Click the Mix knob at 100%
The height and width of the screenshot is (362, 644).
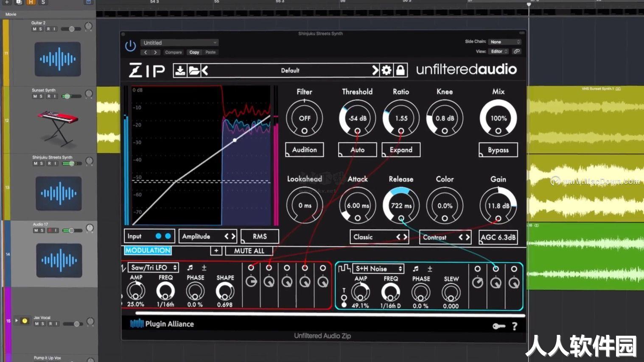498,118
